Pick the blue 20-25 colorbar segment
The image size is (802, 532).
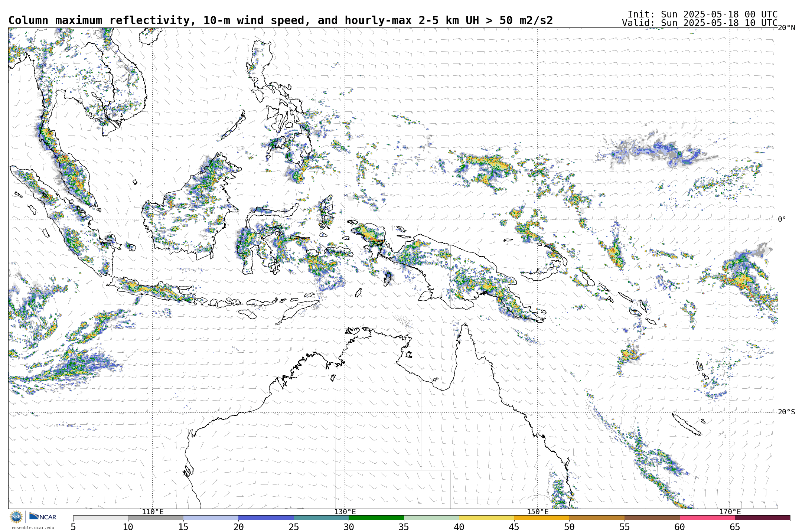coord(266,518)
